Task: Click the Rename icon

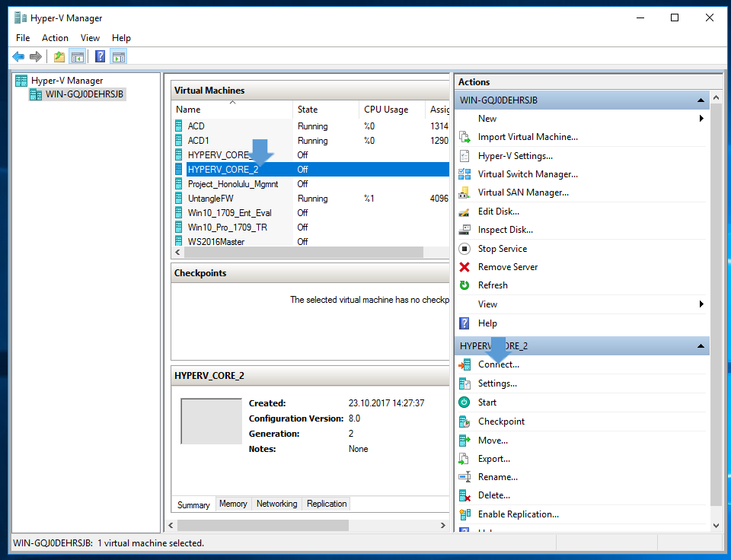Action: tap(464, 477)
